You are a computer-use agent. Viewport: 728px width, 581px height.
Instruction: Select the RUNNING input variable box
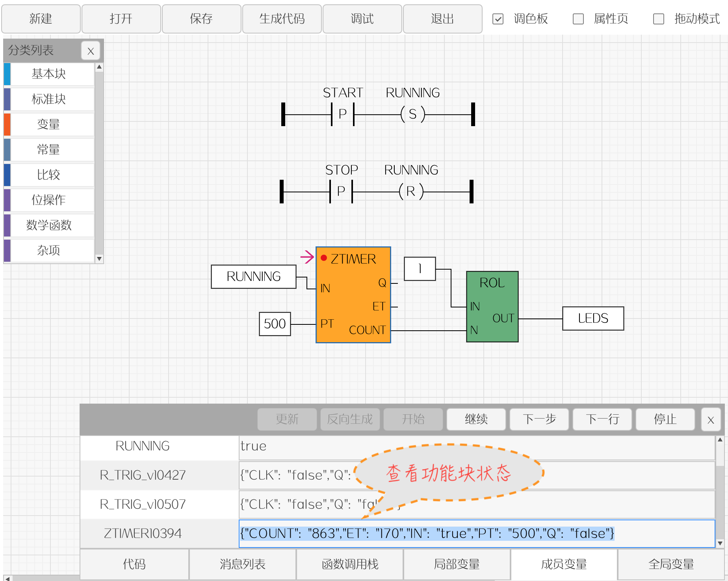pos(254,277)
